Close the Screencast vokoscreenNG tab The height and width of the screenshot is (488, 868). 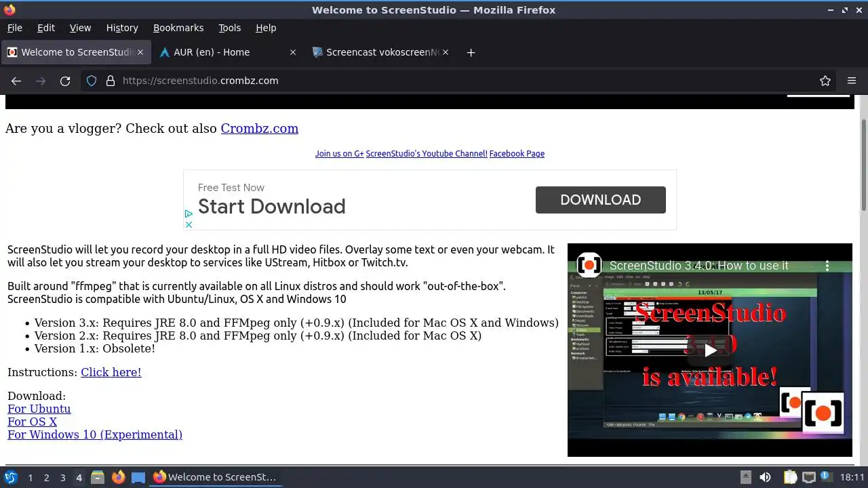tap(445, 52)
